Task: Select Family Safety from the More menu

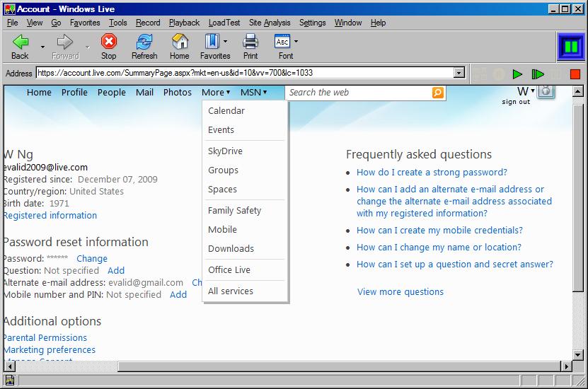Action: [x=234, y=210]
